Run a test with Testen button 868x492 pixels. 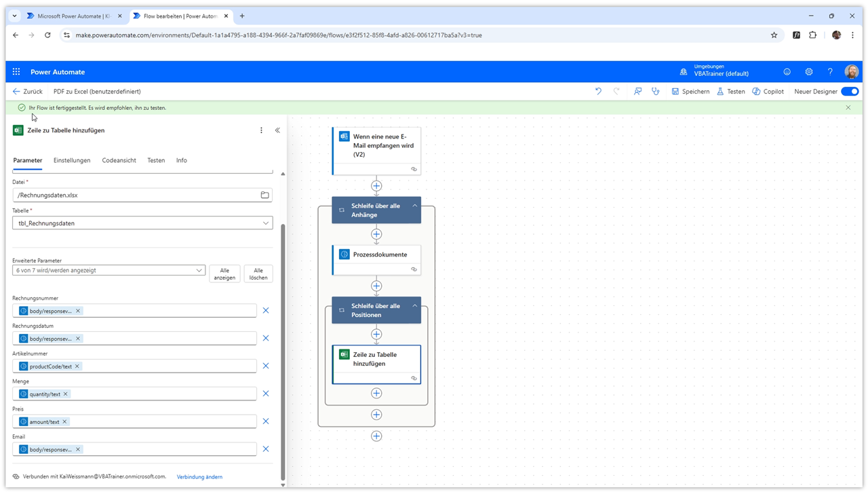point(730,91)
